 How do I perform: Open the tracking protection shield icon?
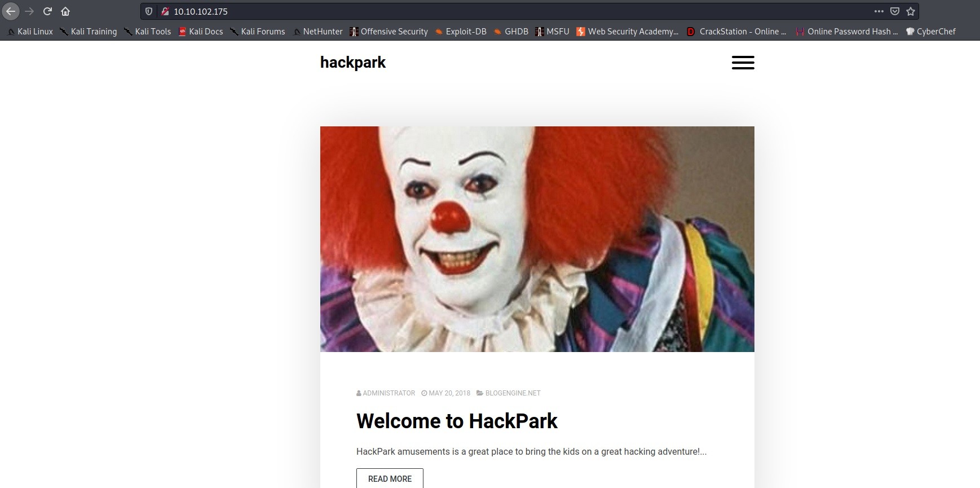pyautogui.click(x=149, y=11)
